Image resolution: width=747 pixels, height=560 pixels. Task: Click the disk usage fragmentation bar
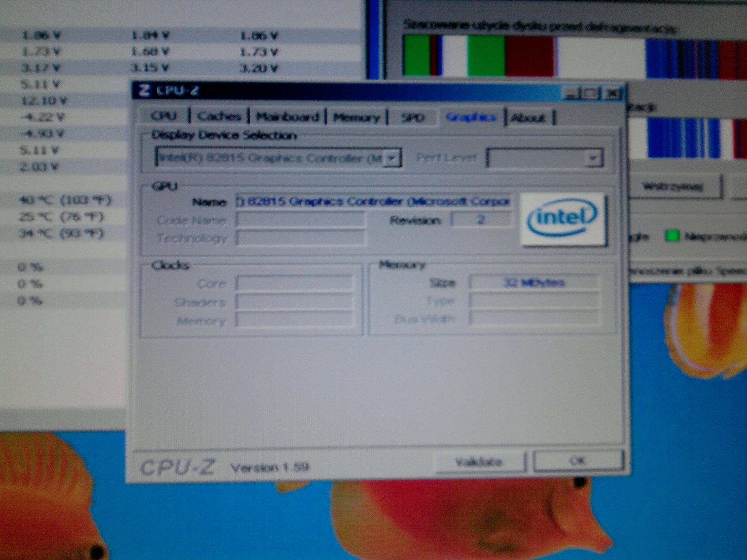click(573, 57)
